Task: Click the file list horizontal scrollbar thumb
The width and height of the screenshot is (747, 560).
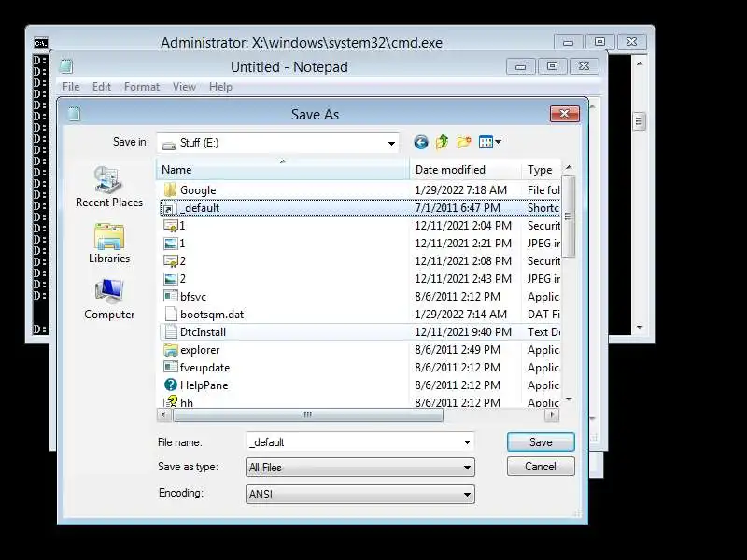Action: pos(308,414)
